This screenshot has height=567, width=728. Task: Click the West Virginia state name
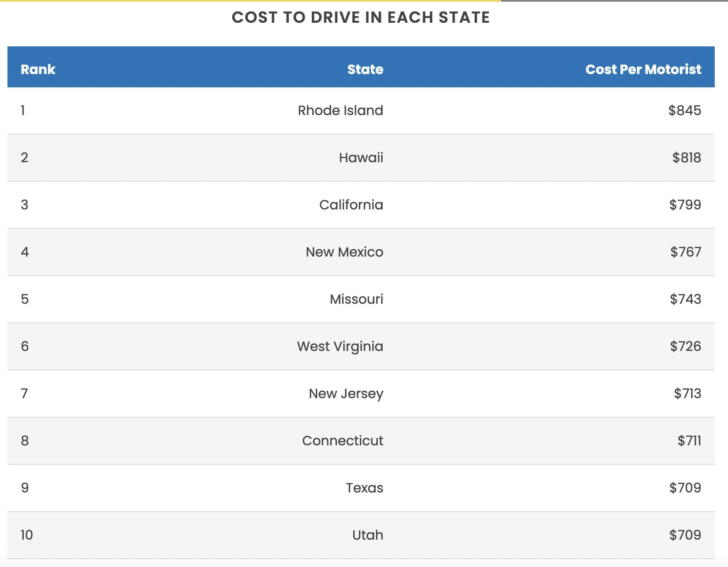[340, 346]
